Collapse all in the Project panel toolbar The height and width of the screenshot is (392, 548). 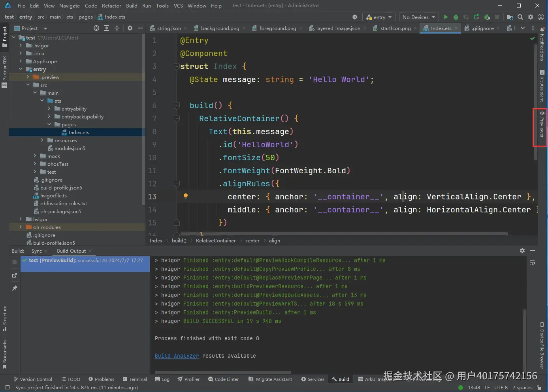point(117,28)
